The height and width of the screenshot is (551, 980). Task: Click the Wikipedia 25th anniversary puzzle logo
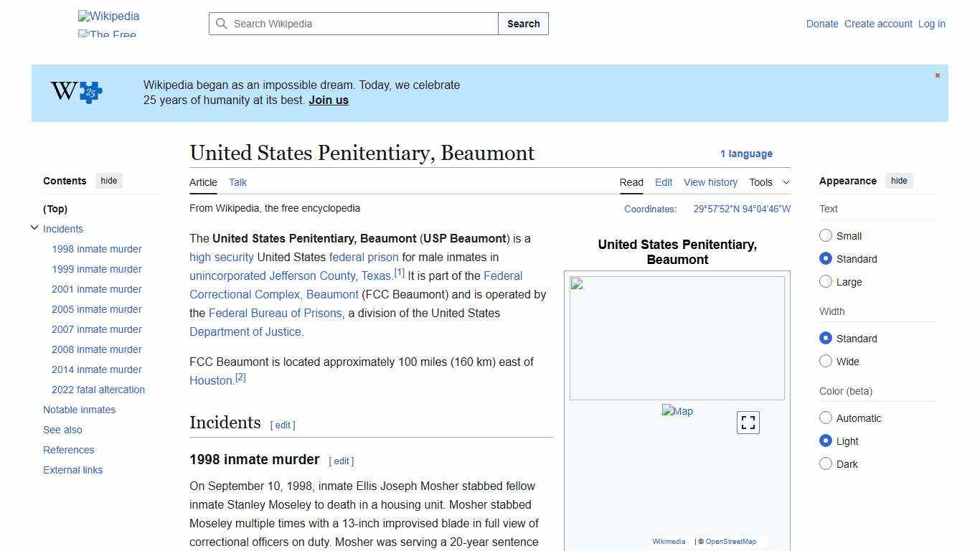click(75, 92)
